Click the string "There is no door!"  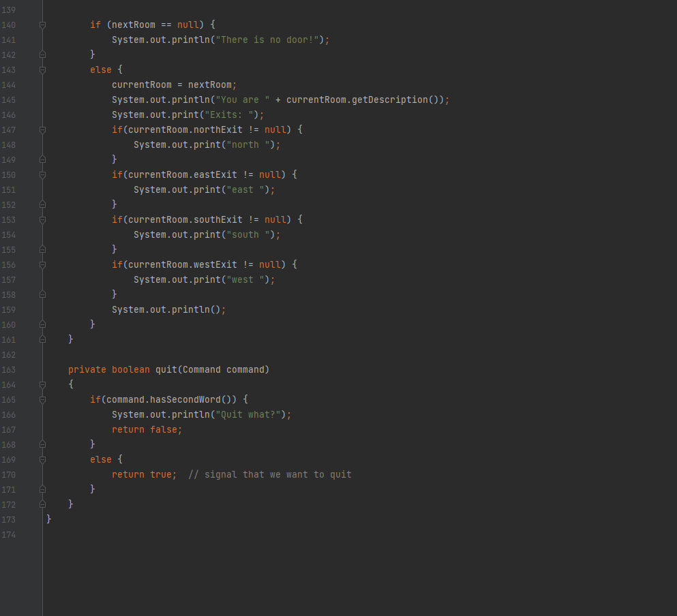click(269, 40)
